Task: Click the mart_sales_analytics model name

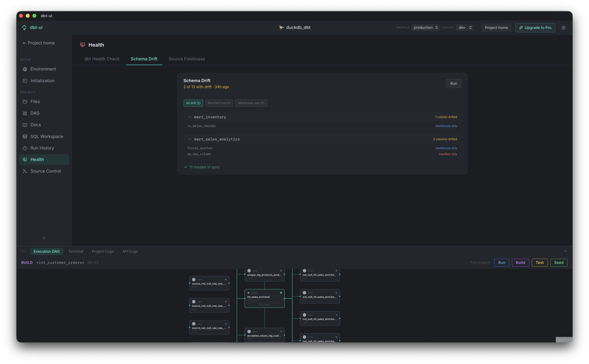Action: pyautogui.click(x=217, y=139)
